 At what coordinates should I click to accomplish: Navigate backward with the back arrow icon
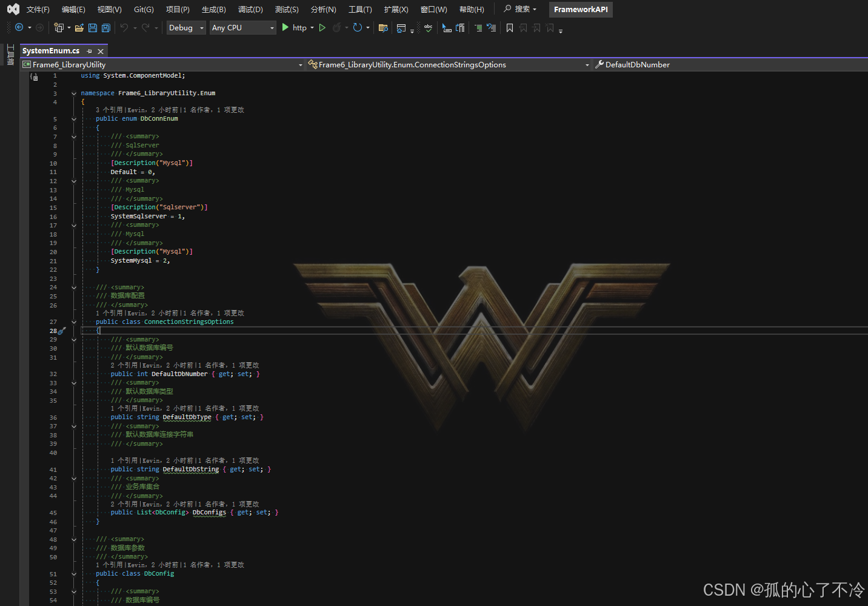[x=19, y=27]
